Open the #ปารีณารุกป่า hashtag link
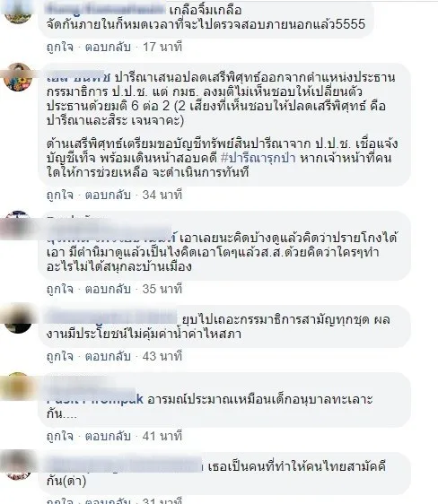438x504 pixels. (258, 158)
